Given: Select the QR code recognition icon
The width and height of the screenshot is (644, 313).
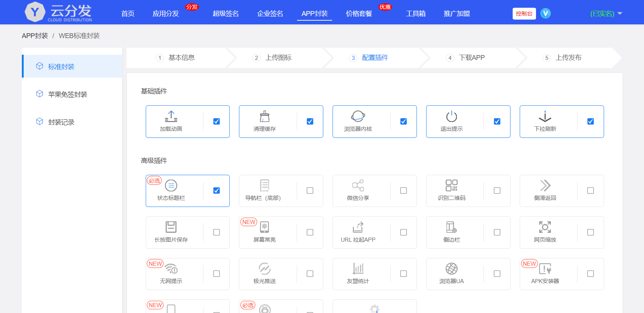Looking at the screenshot, I should 451,186.
